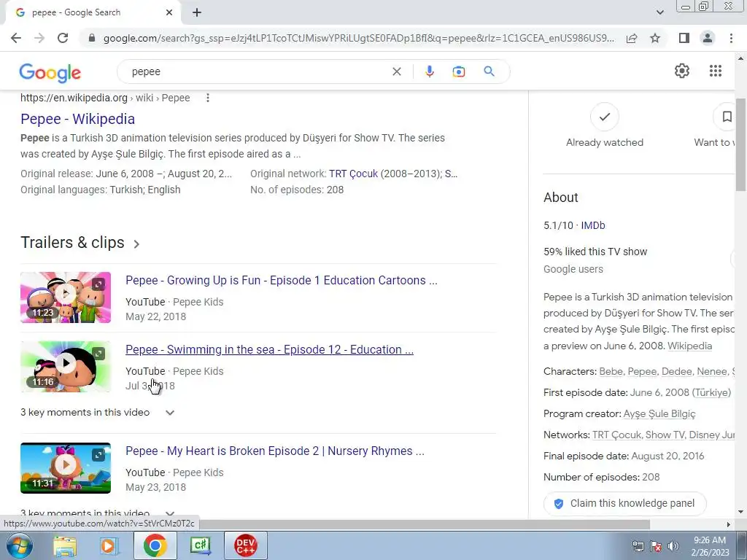Reload the Google search page
The image size is (747, 560).
(x=63, y=38)
